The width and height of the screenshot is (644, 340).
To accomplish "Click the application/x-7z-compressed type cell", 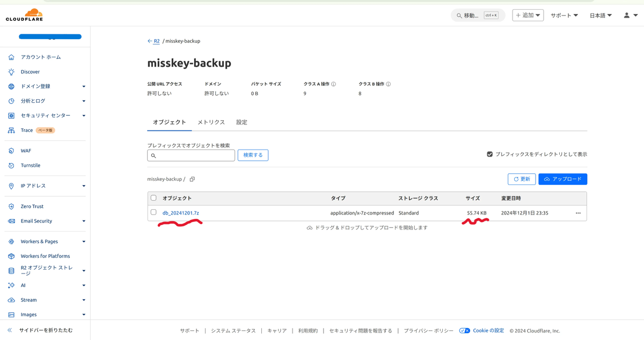I will click(x=362, y=213).
